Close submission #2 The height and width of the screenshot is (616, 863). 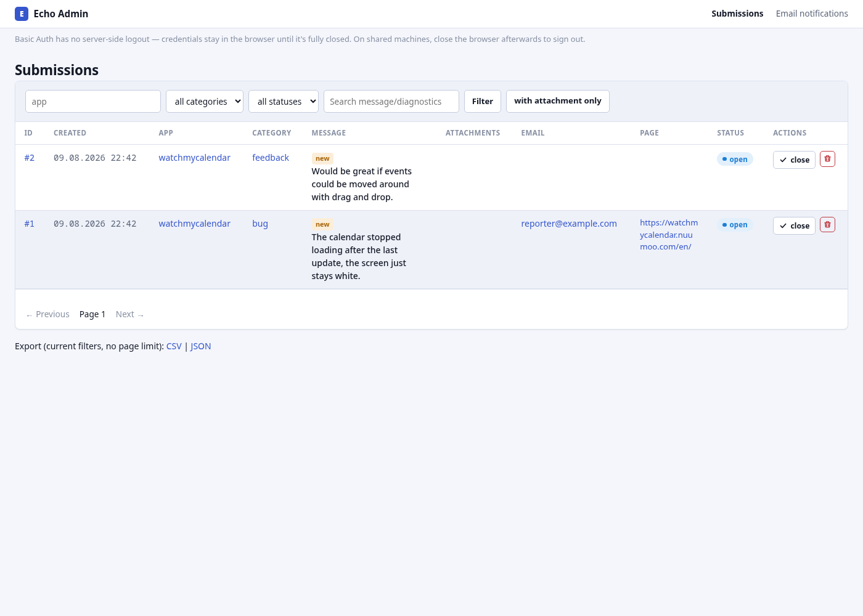click(794, 160)
